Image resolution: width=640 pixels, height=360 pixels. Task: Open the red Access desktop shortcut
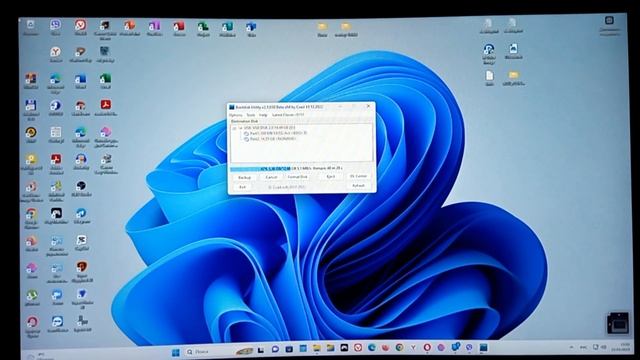(x=178, y=29)
